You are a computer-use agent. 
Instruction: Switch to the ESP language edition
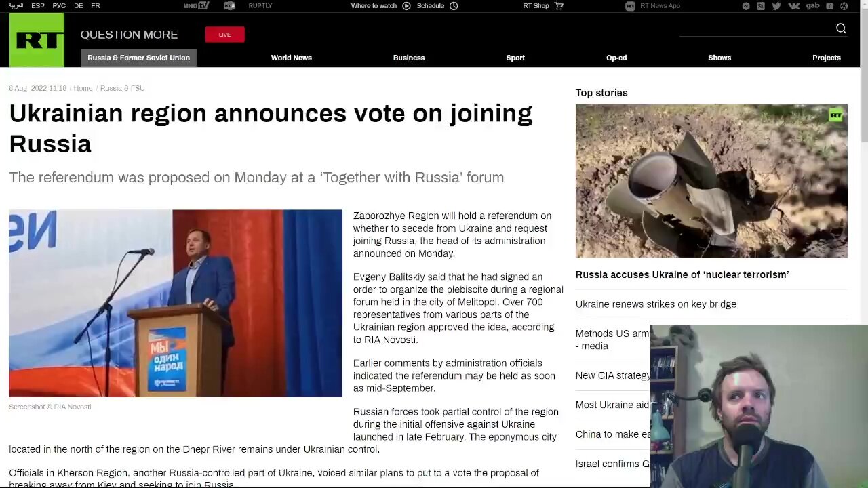click(x=38, y=6)
